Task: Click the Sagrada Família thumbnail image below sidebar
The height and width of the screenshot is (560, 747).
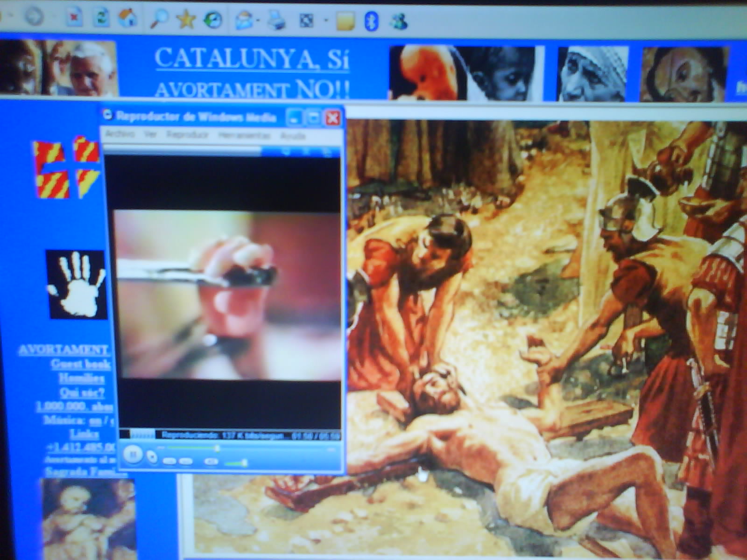Action: tap(89, 519)
